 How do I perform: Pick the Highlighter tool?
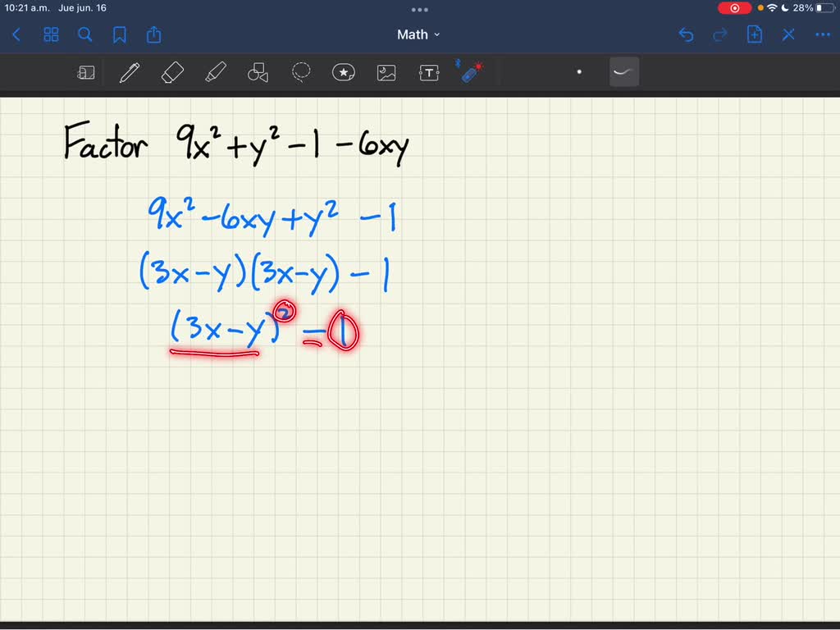click(x=215, y=72)
